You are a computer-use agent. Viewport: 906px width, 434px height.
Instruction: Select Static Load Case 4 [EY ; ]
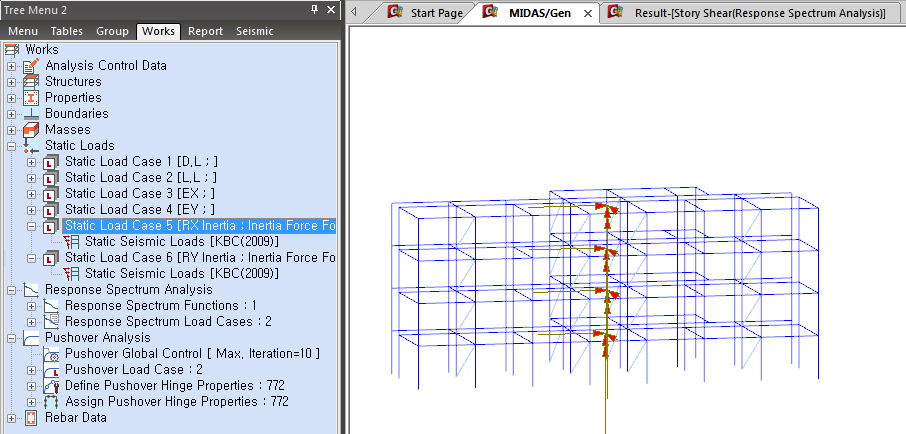point(140,209)
